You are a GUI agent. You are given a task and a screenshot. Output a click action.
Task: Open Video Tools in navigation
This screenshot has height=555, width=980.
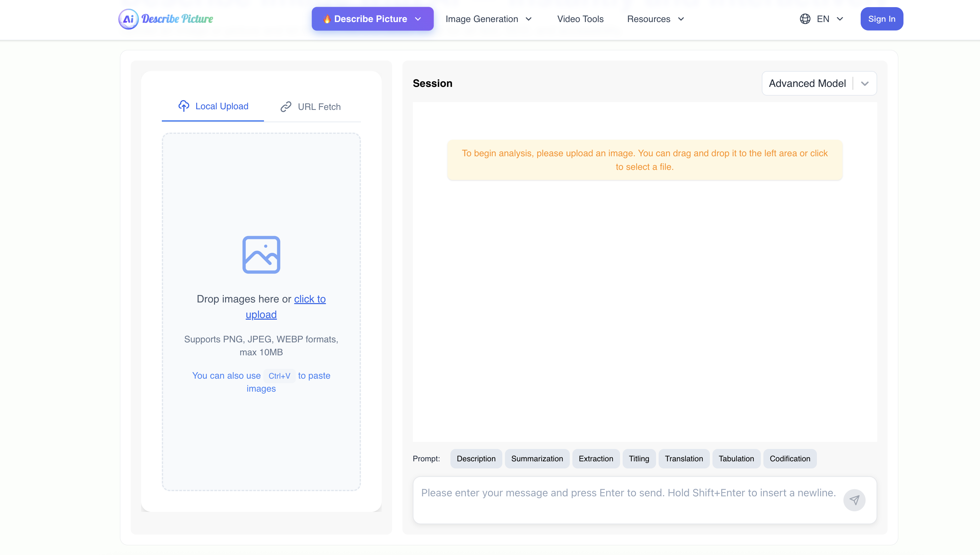click(580, 19)
